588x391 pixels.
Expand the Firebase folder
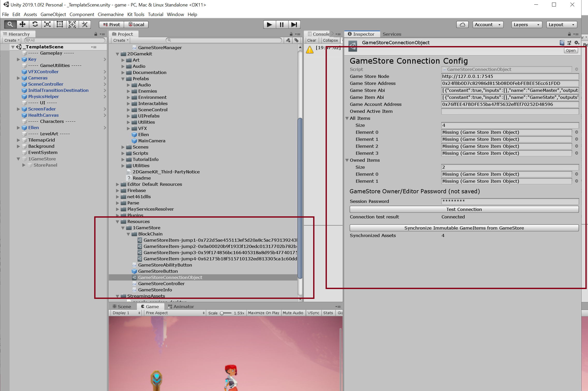117,190
